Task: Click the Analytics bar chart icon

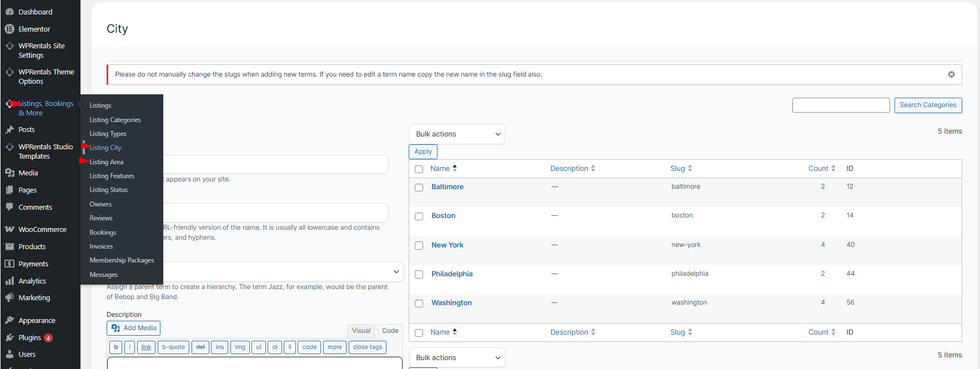Action: [9, 281]
